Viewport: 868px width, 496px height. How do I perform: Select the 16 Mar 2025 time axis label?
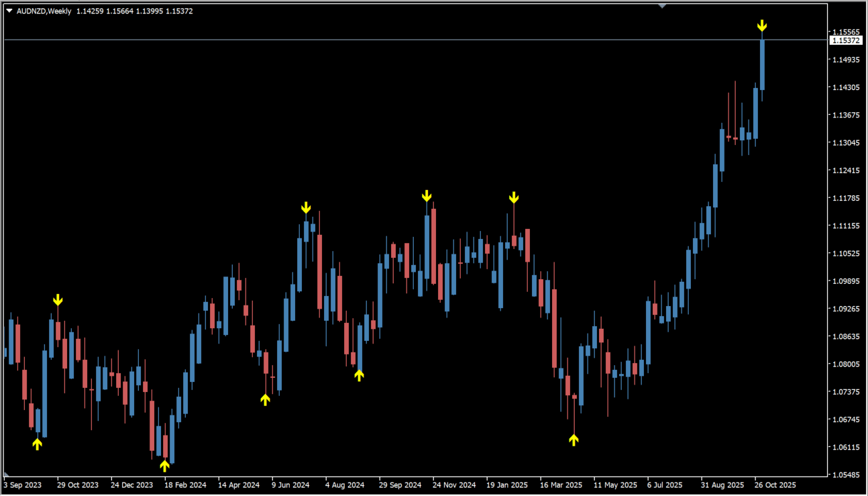tap(561, 484)
